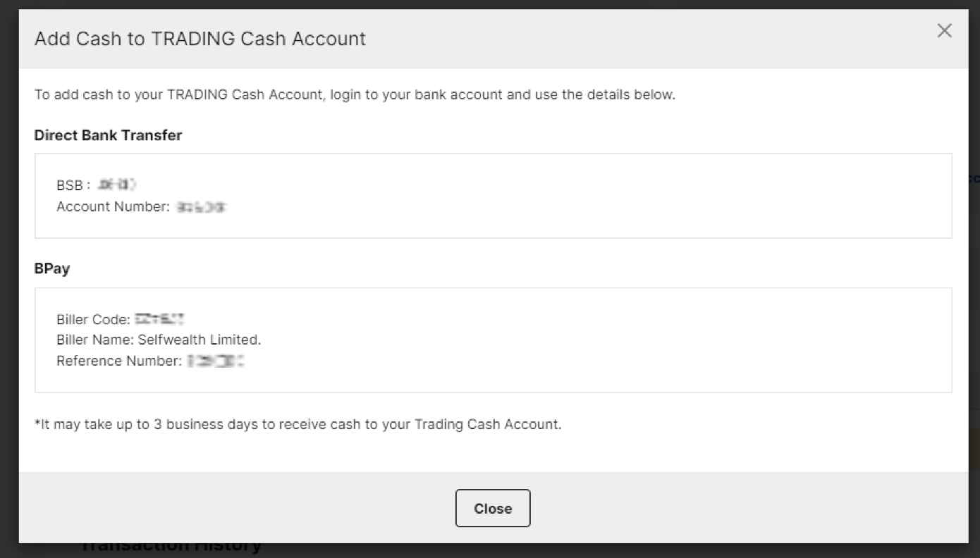This screenshot has height=558, width=980.
Task: Click the Close button
Action: (493, 508)
